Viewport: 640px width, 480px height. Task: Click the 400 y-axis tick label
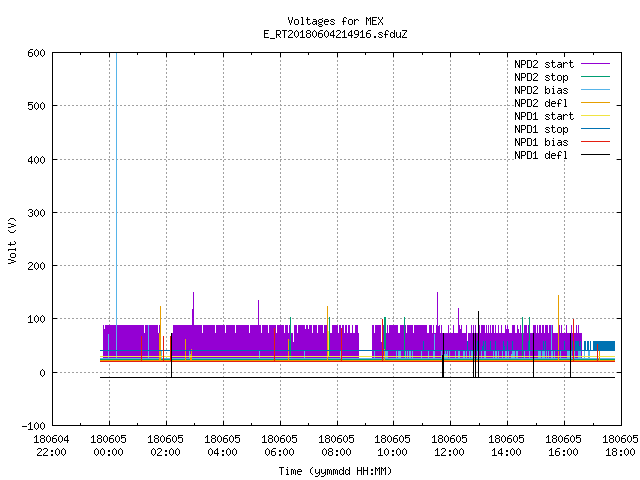click(36, 160)
